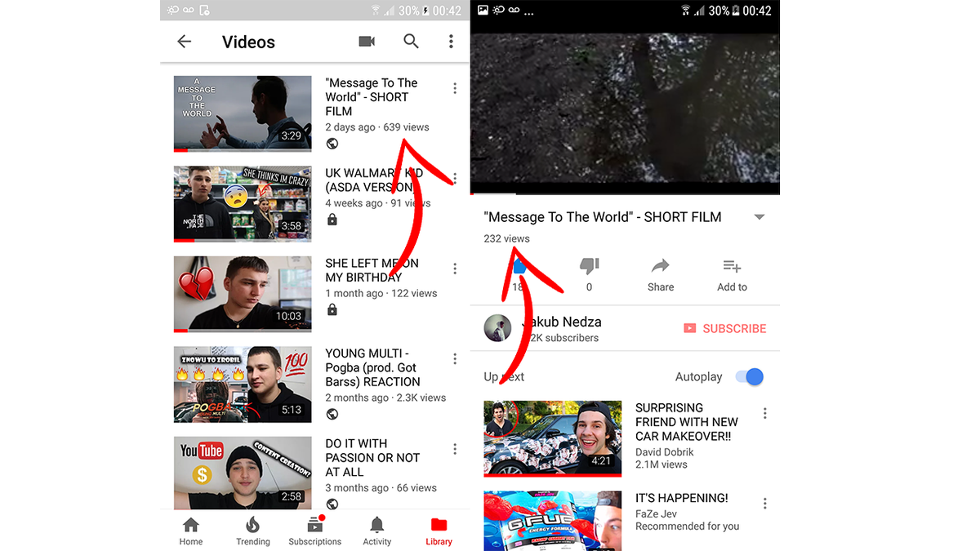Open the video camera upload icon
980x551 pixels.
(x=367, y=42)
